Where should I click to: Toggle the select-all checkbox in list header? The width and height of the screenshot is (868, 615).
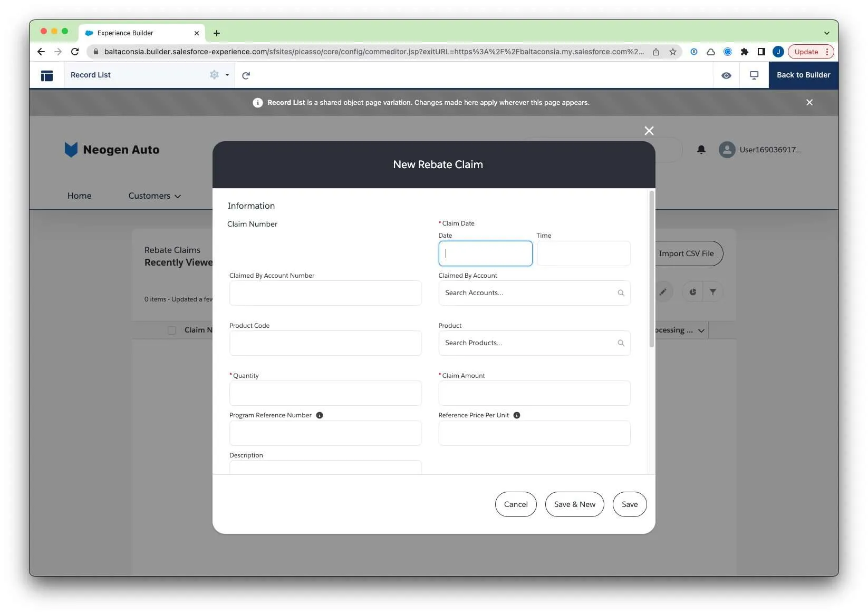[x=172, y=330]
